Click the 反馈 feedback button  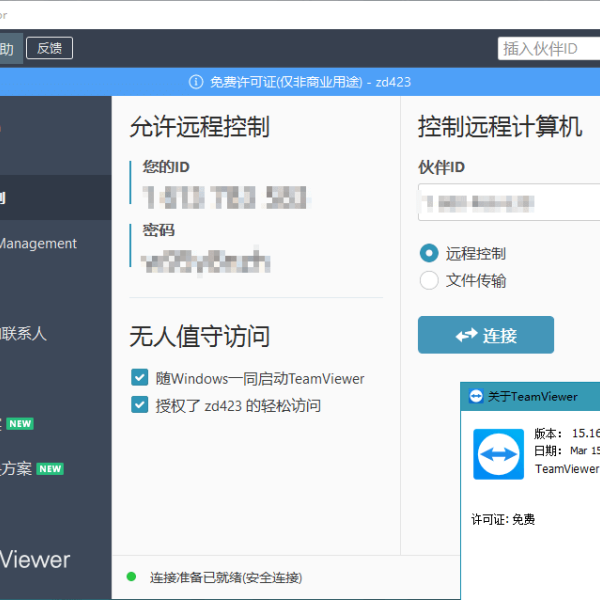coord(49,48)
